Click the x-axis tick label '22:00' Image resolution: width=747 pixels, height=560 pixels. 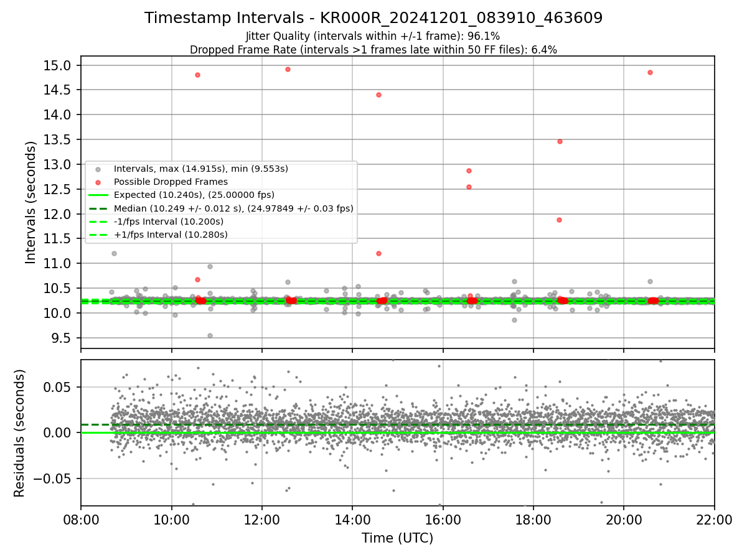[714, 520]
